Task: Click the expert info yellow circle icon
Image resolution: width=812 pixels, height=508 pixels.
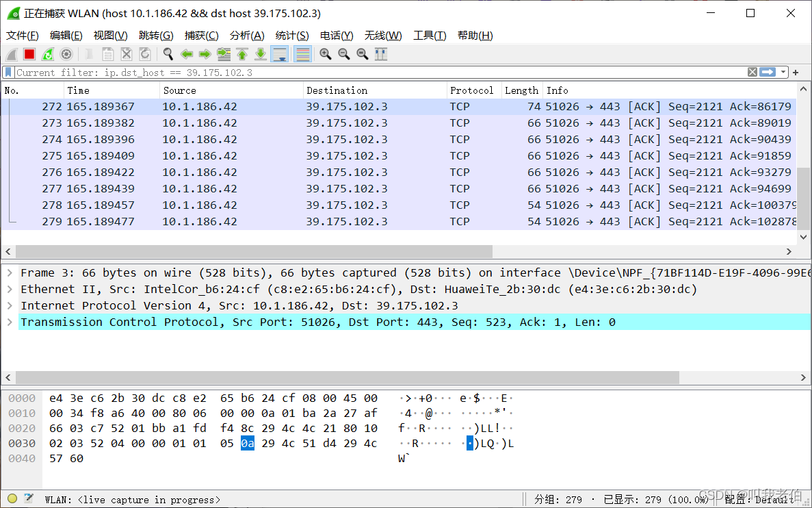Action: (x=12, y=499)
